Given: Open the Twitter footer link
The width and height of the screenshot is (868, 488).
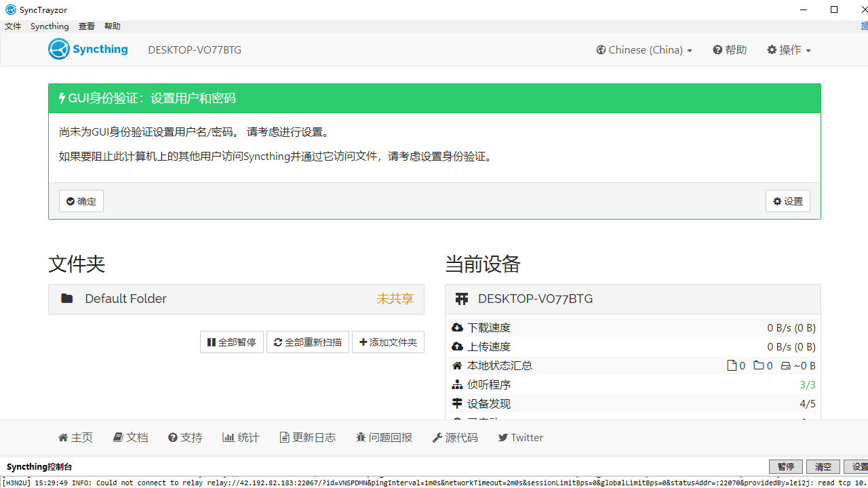Looking at the screenshot, I should [x=521, y=438].
